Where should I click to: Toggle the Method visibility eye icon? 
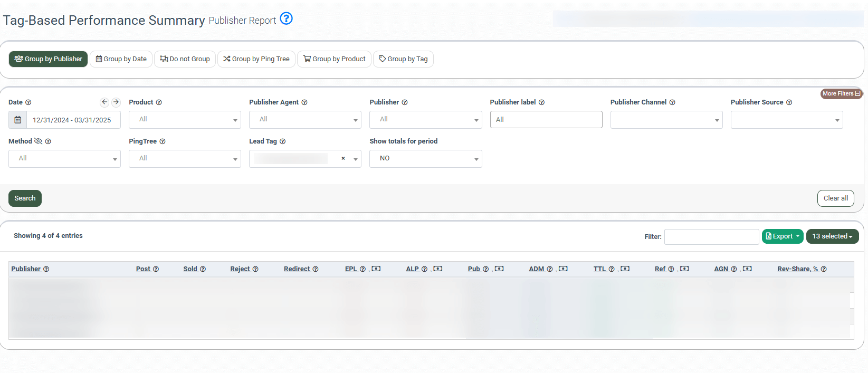click(x=38, y=141)
